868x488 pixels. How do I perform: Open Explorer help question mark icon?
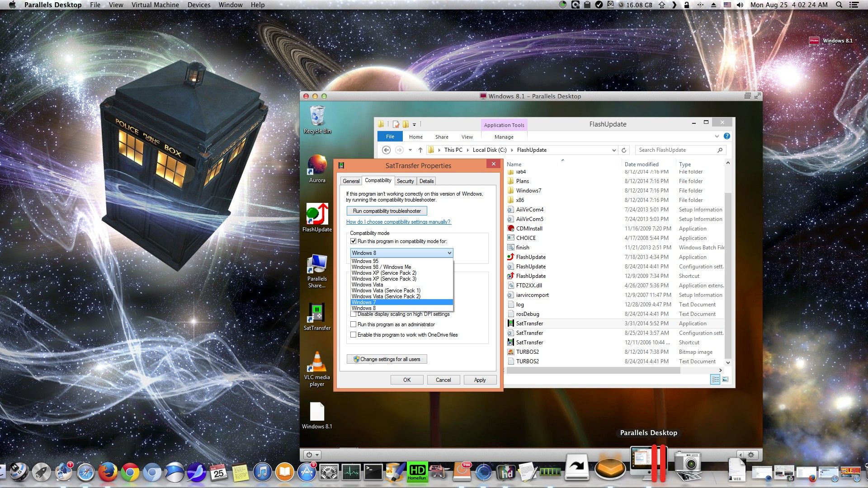727,136
